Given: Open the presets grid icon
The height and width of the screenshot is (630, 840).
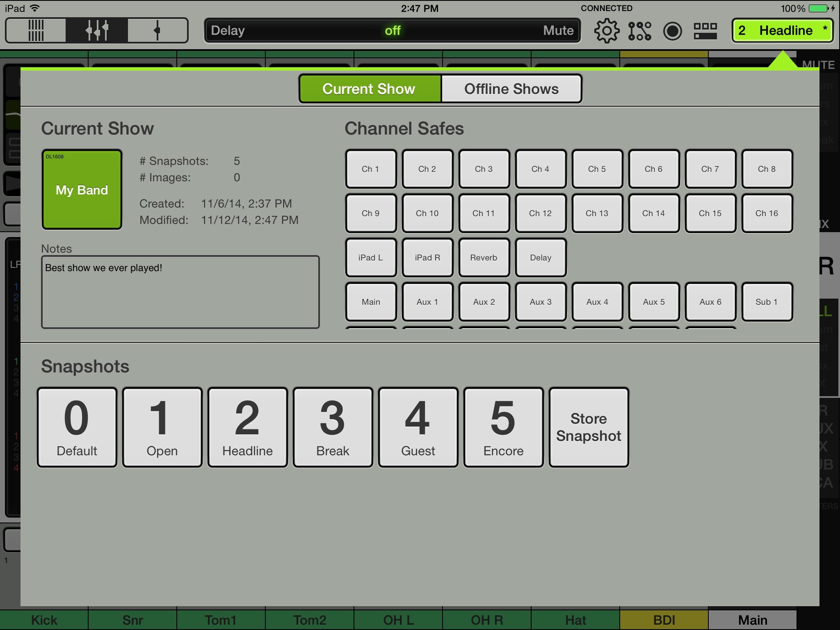Looking at the screenshot, I should pos(705,31).
